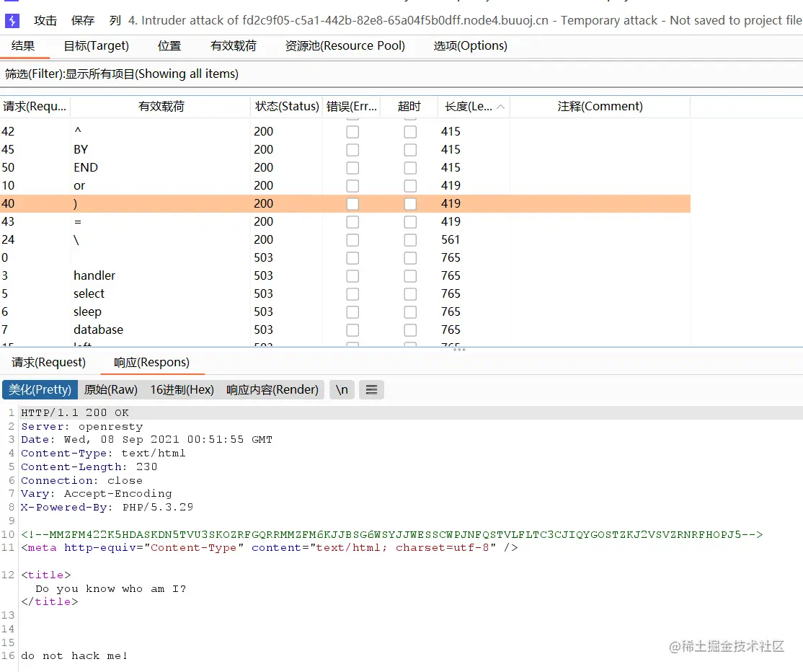Select the row with payload )
Image resolution: width=803 pixels, height=672 pixels.
pos(345,203)
